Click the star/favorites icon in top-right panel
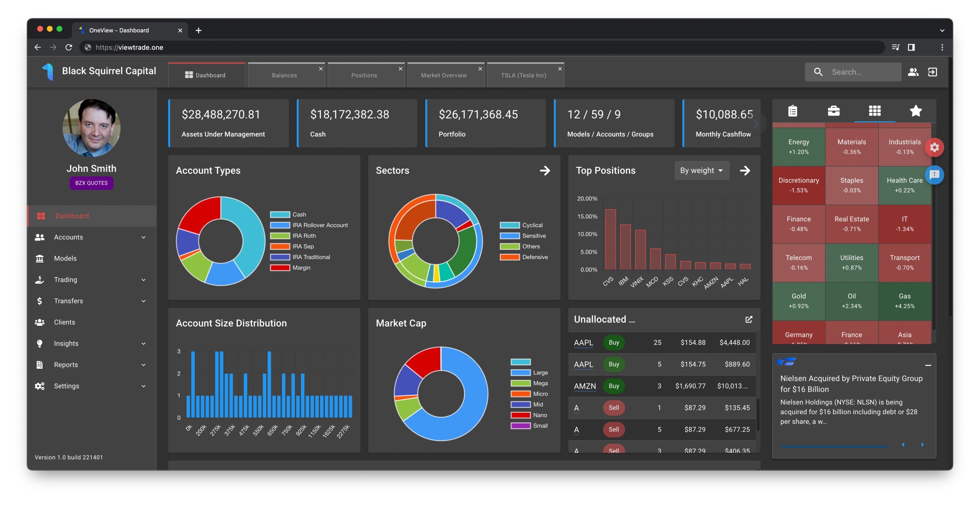980x506 pixels. click(x=915, y=110)
